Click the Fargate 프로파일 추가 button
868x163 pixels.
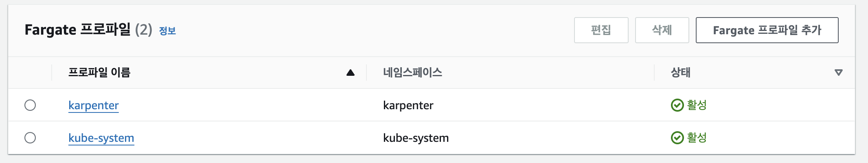767,30
